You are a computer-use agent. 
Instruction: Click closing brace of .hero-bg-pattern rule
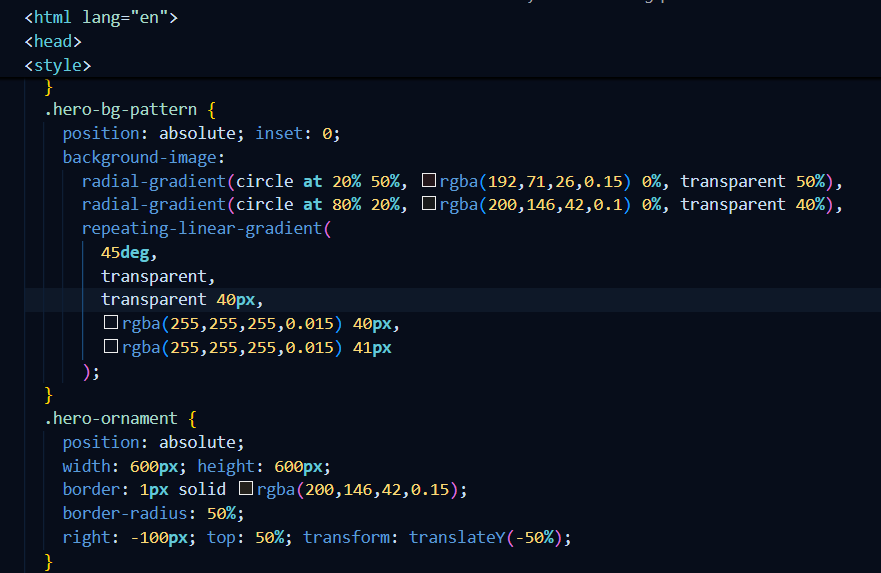[48, 395]
